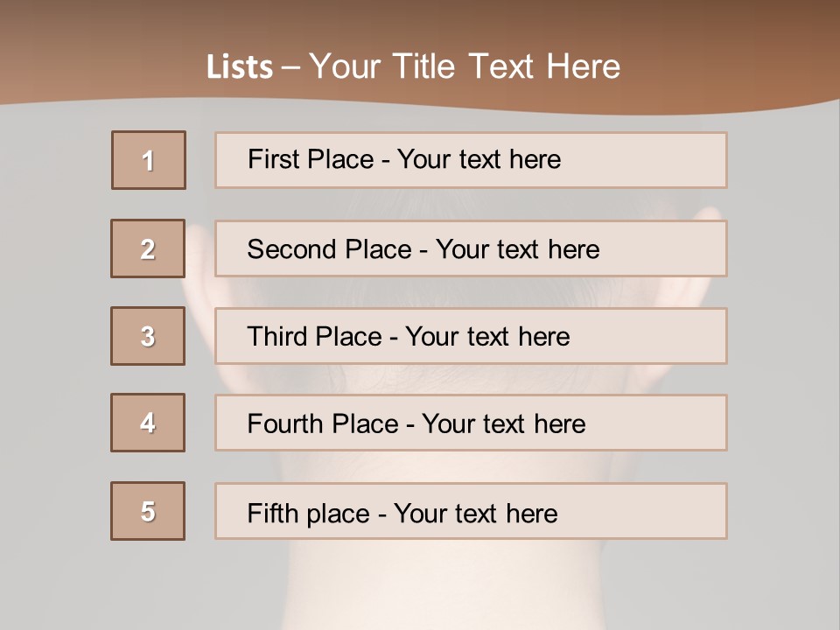Click the number 3 box
The width and height of the screenshot is (840, 630).
tap(148, 336)
